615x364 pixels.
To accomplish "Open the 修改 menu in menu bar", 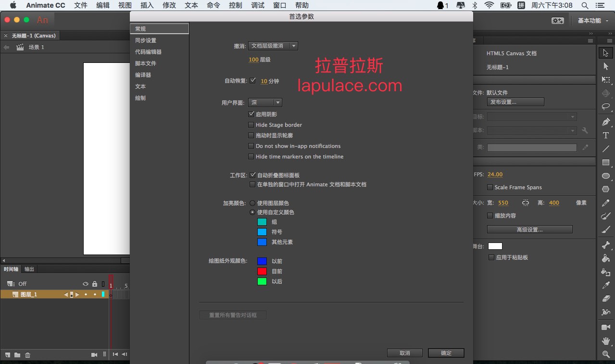I will click(x=169, y=5).
